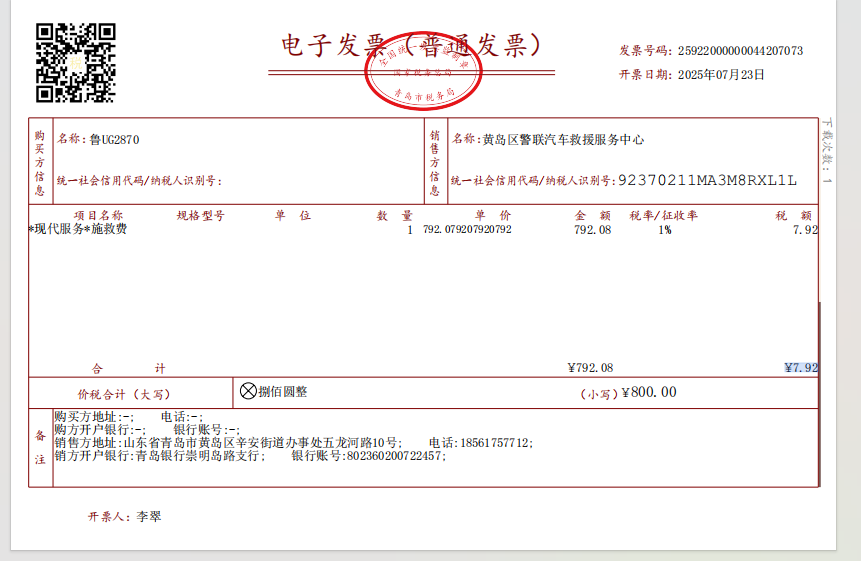Click the seller phone number 18561757712
This screenshot has width=861, height=561.
coord(494,442)
